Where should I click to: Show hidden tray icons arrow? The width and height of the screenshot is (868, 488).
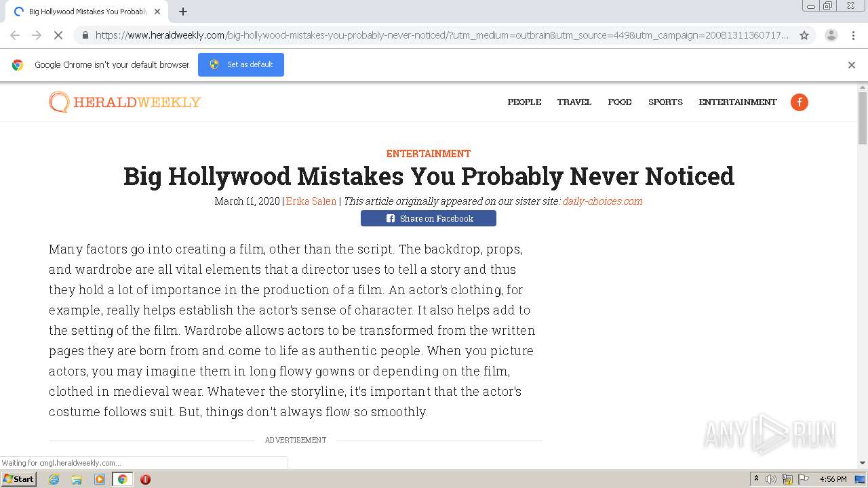[756, 479]
